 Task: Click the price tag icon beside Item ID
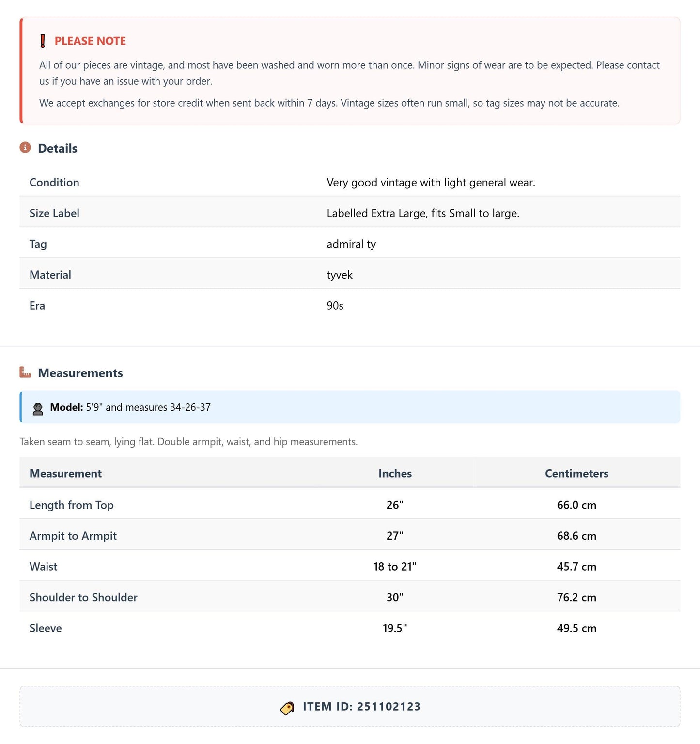pos(287,708)
